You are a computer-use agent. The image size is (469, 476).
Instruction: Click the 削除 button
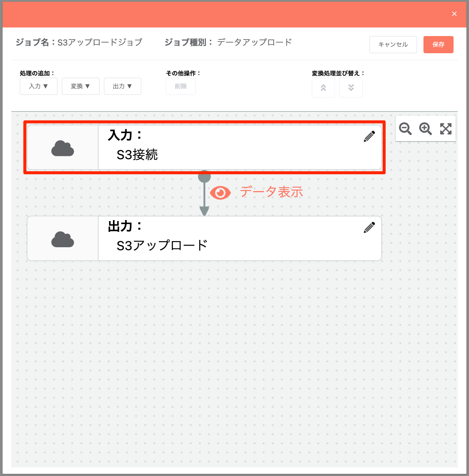tap(181, 86)
